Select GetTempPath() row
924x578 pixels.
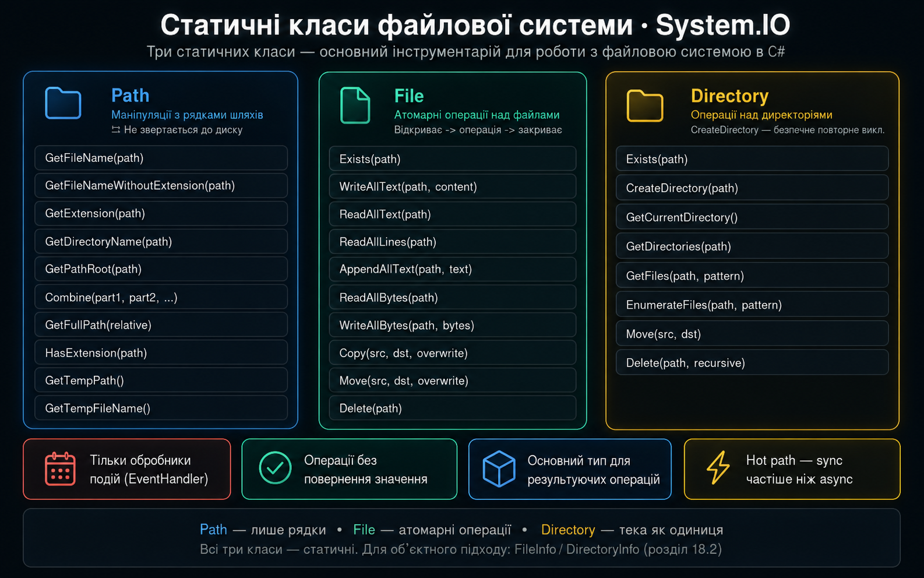tap(161, 380)
